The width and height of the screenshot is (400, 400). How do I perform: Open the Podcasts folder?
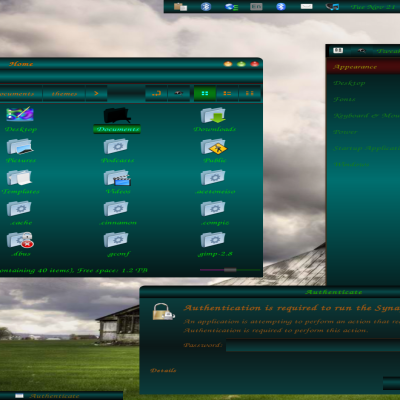[x=116, y=146]
